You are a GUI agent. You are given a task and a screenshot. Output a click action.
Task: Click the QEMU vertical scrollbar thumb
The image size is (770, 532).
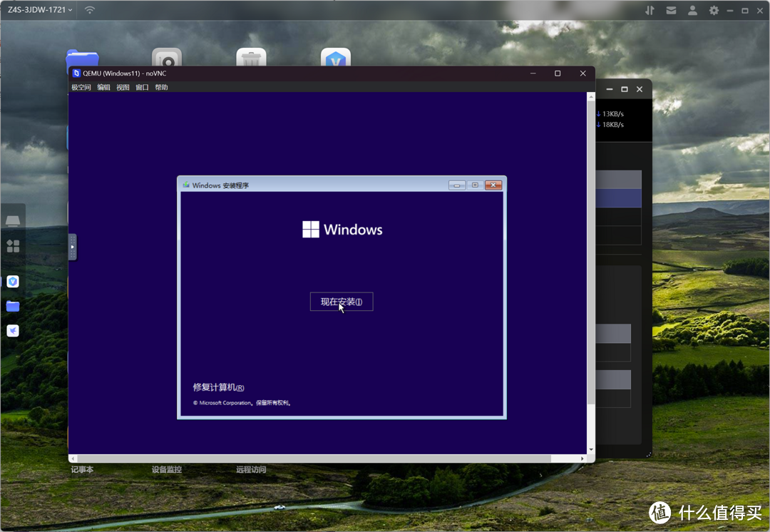tap(591, 253)
